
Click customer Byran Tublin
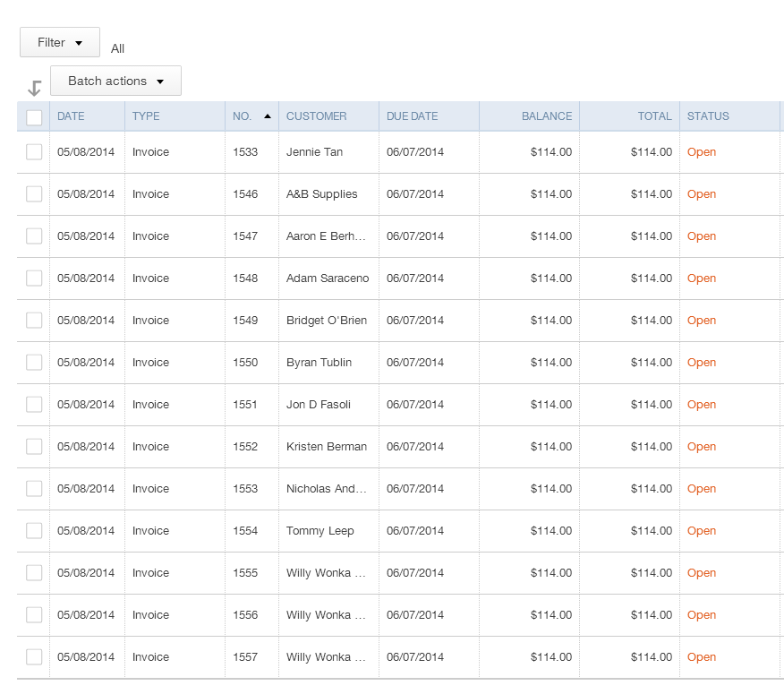(x=319, y=363)
